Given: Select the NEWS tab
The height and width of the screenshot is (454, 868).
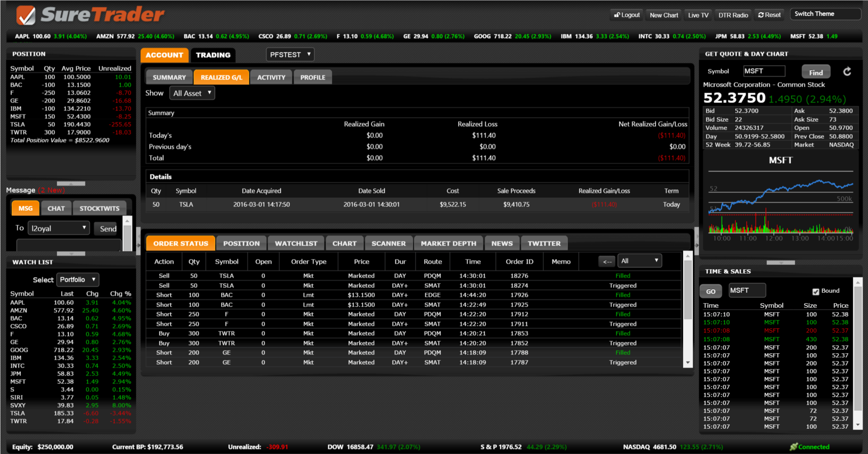Looking at the screenshot, I should (502, 243).
